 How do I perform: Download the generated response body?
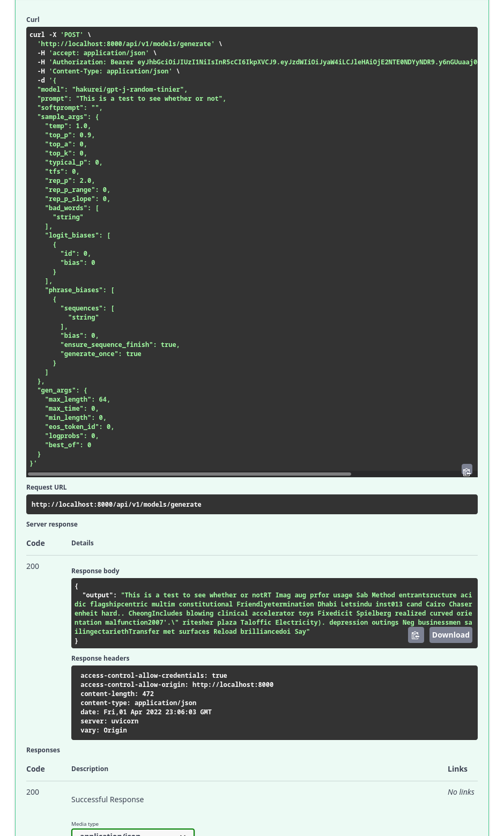coord(450,634)
